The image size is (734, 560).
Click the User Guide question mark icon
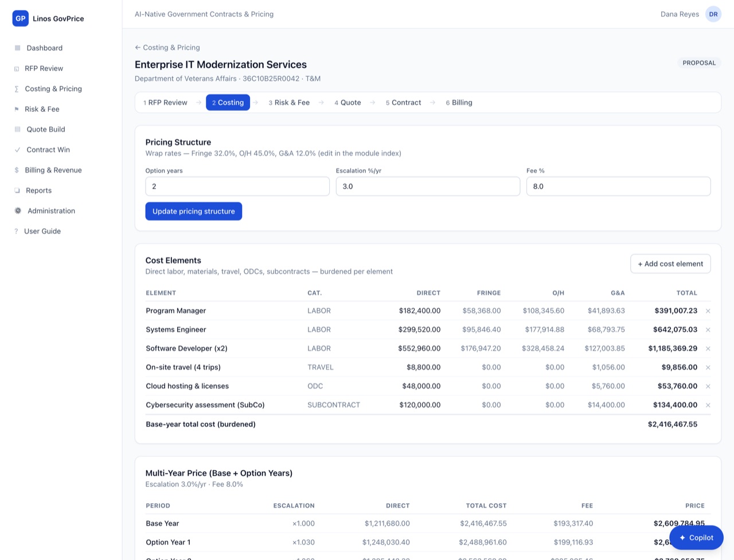[x=16, y=231]
